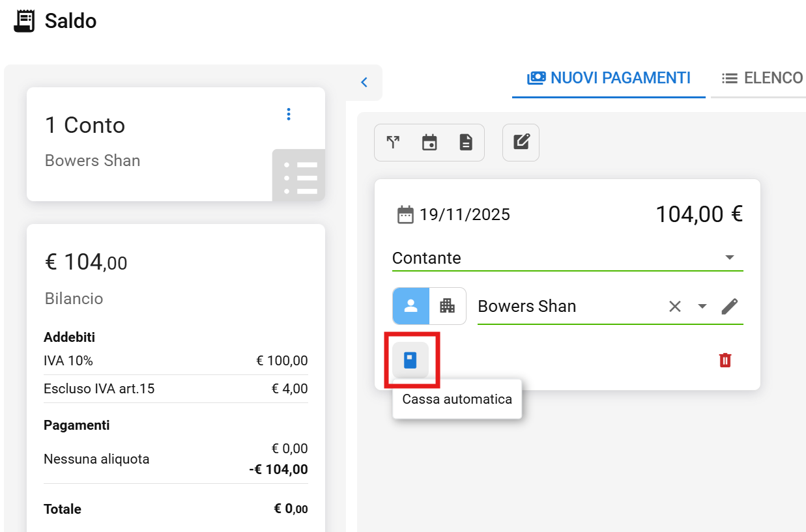
Task: Select the company payer type toggle
Action: click(448, 306)
